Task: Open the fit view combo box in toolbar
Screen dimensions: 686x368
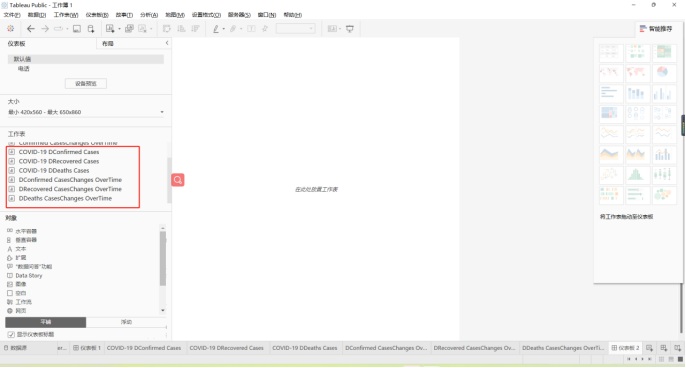Action: point(295,29)
